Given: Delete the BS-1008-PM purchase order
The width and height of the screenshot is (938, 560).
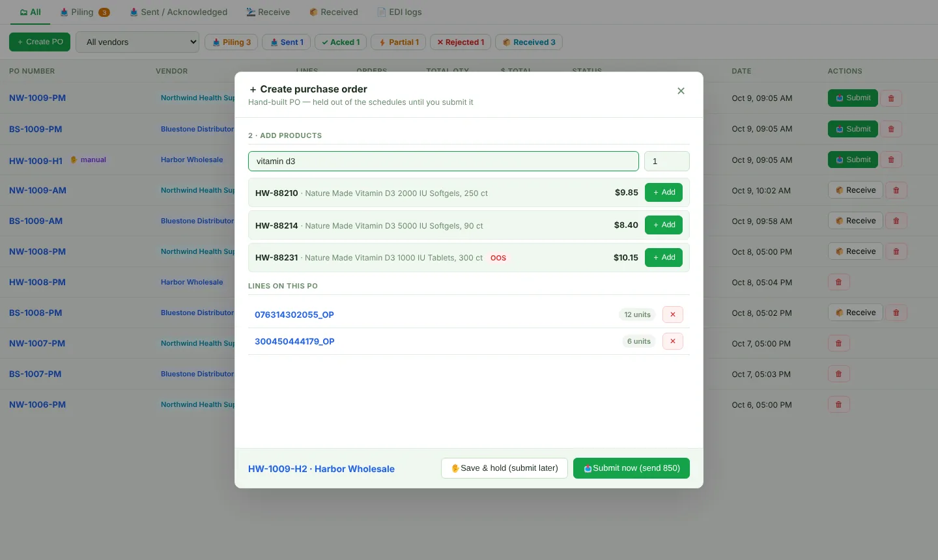Looking at the screenshot, I should click(896, 313).
